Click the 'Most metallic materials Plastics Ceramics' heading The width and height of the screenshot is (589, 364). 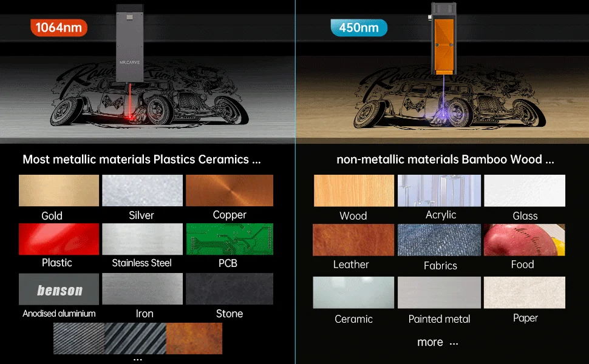[x=141, y=160]
